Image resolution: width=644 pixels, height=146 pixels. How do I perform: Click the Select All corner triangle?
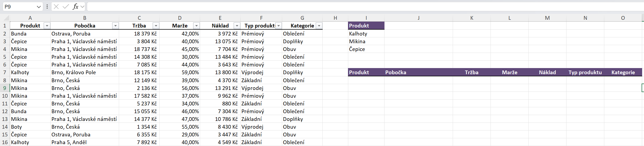coord(6,18)
